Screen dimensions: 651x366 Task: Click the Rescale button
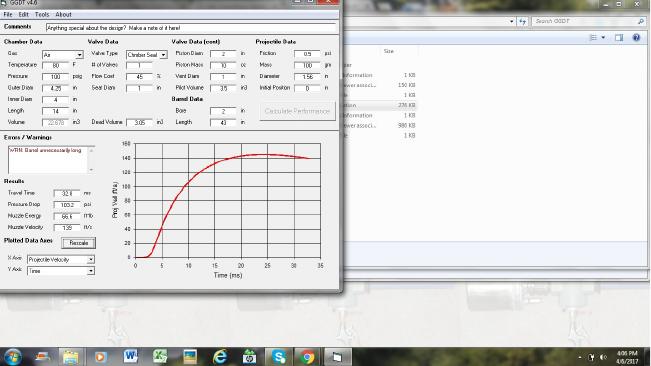coord(78,243)
